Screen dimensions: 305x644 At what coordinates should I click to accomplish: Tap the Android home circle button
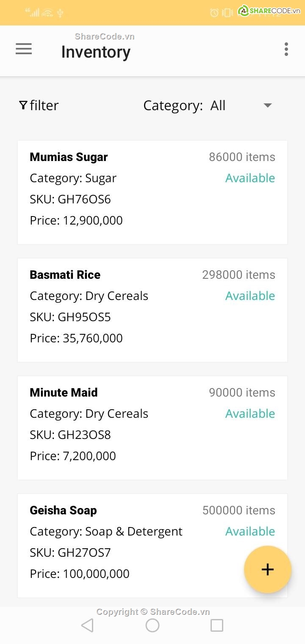pyautogui.click(x=152, y=625)
